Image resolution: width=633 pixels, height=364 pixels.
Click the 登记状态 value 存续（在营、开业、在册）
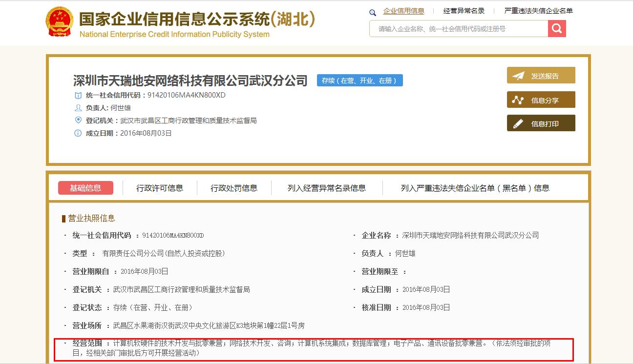pos(153,308)
